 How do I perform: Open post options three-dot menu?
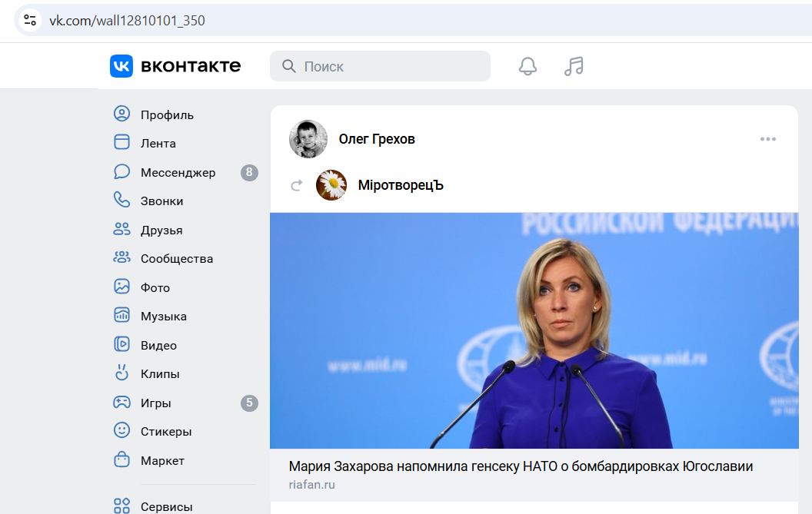pyautogui.click(x=767, y=139)
